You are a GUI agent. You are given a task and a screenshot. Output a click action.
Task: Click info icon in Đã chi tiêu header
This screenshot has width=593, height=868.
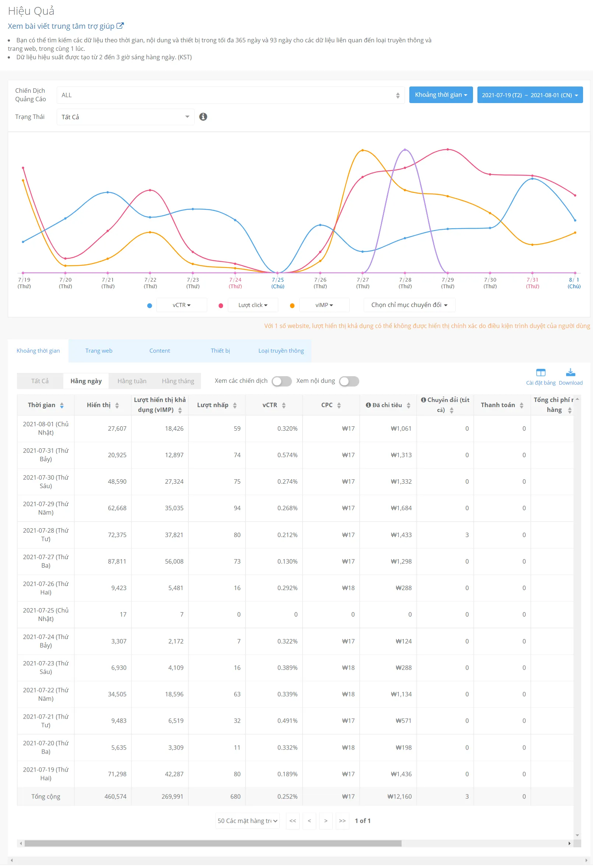point(368,405)
